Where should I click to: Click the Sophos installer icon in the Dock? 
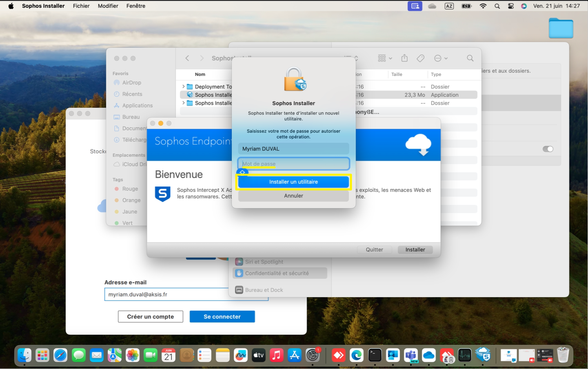coord(483,356)
